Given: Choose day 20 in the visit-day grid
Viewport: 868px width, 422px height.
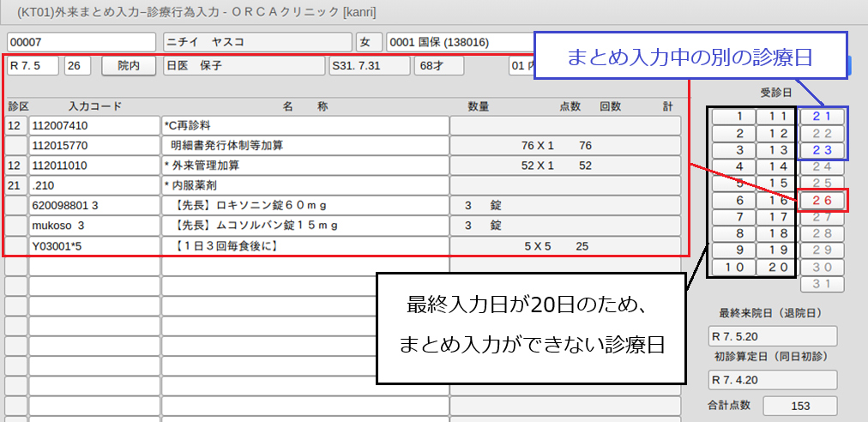Looking at the screenshot, I should [x=776, y=268].
